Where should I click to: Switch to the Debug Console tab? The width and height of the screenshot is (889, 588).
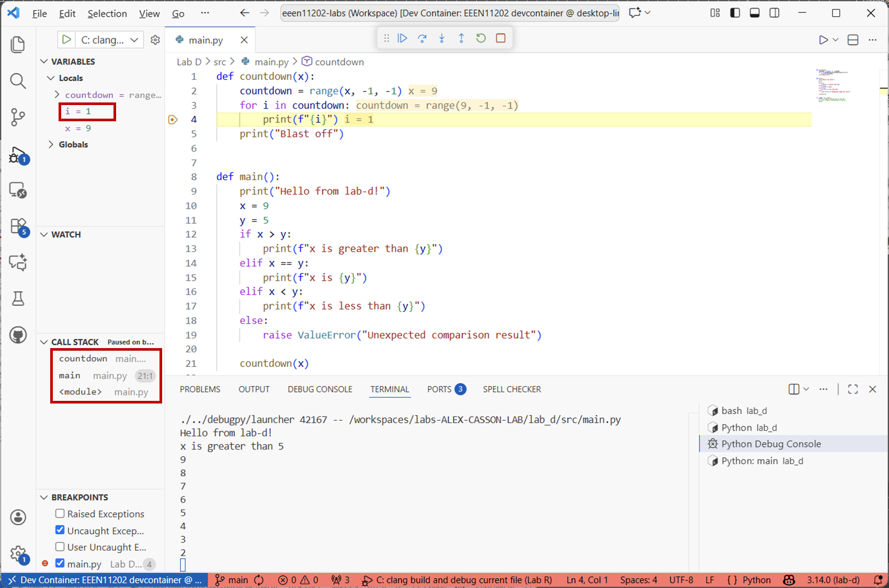(320, 389)
